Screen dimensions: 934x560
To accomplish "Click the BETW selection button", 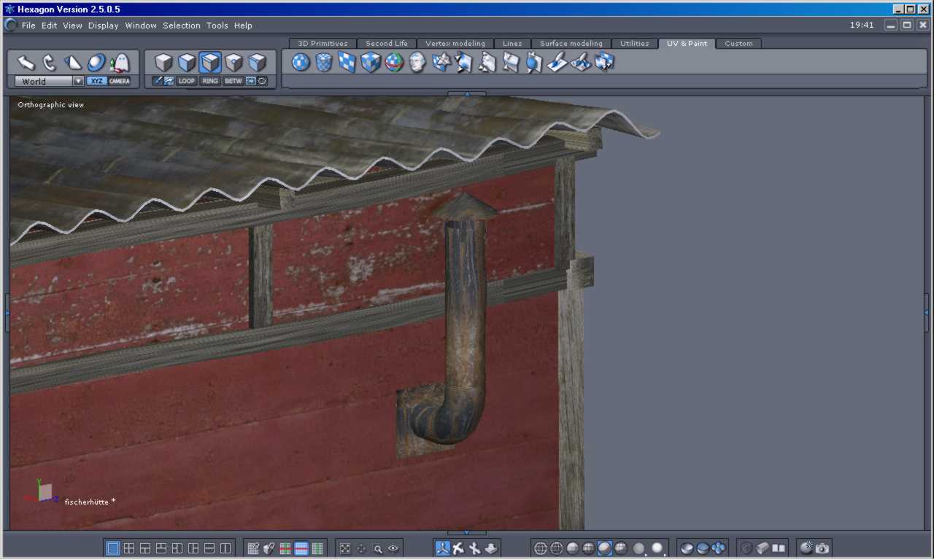I will point(233,81).
